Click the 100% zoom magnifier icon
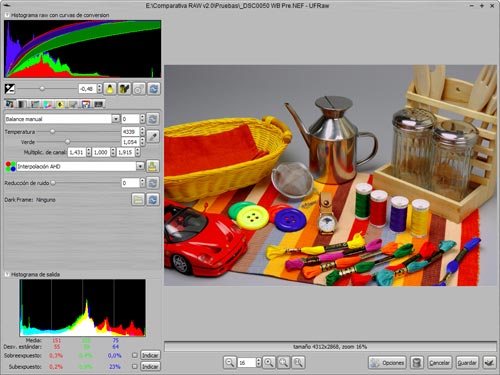This screenshot has height=375, width=500. click(298, 362)
